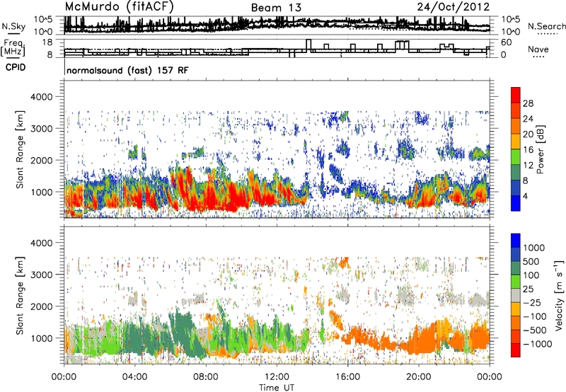The width and height of the screenshot is (566, 392).
Task: Click the "60" tick on Nave axis
Action: pos(507,42)
